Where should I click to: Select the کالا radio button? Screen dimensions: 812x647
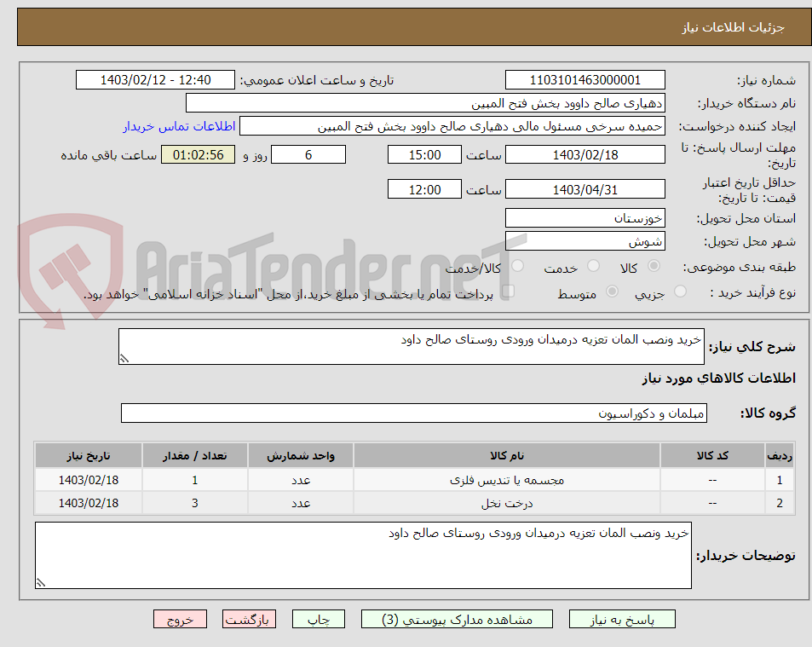pyautogui.click(x=654, y=266)
